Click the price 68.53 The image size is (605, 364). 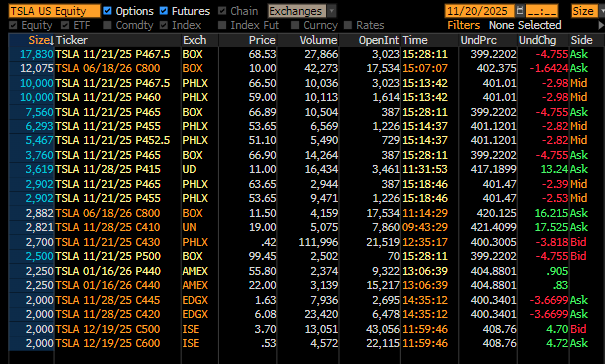click(262, 54)
